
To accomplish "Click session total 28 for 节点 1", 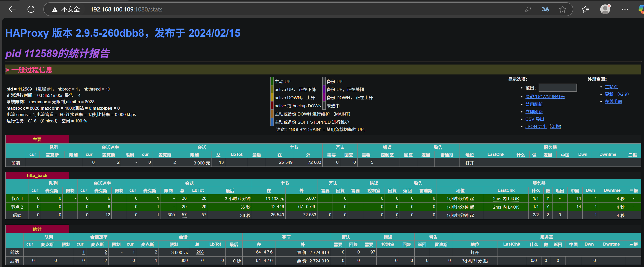I will click(x=184, y=198).
